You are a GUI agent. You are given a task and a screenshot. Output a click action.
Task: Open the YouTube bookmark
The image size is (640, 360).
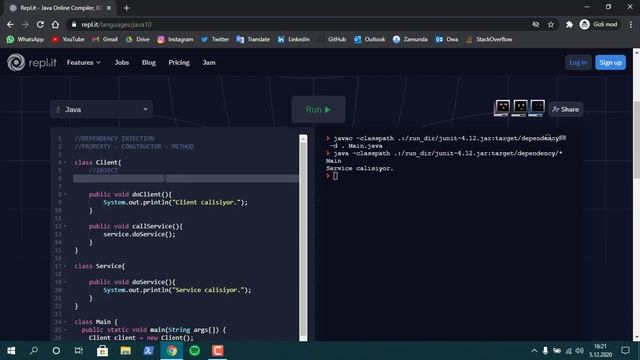[68, 39]
